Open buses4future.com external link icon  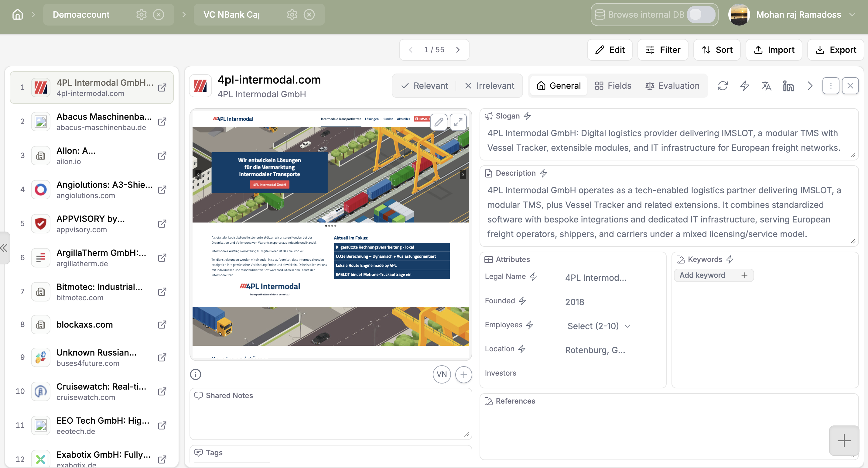162,357
